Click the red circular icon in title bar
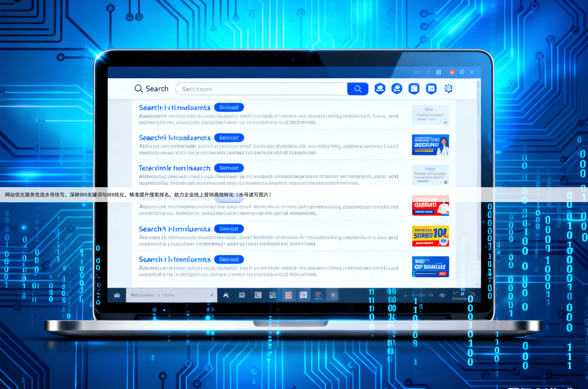 (x=452, y=72)
